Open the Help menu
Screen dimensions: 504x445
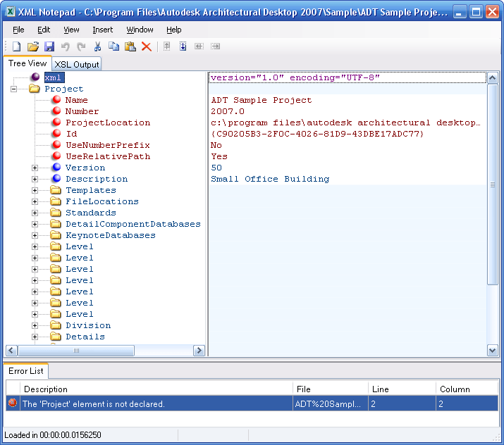174,30
